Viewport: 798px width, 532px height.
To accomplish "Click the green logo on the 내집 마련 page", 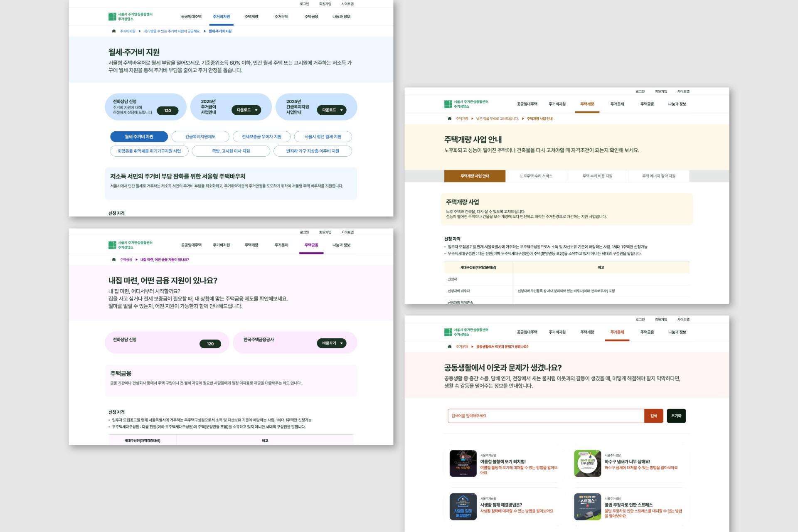I will pyautogui.click(x=130, y=245).
